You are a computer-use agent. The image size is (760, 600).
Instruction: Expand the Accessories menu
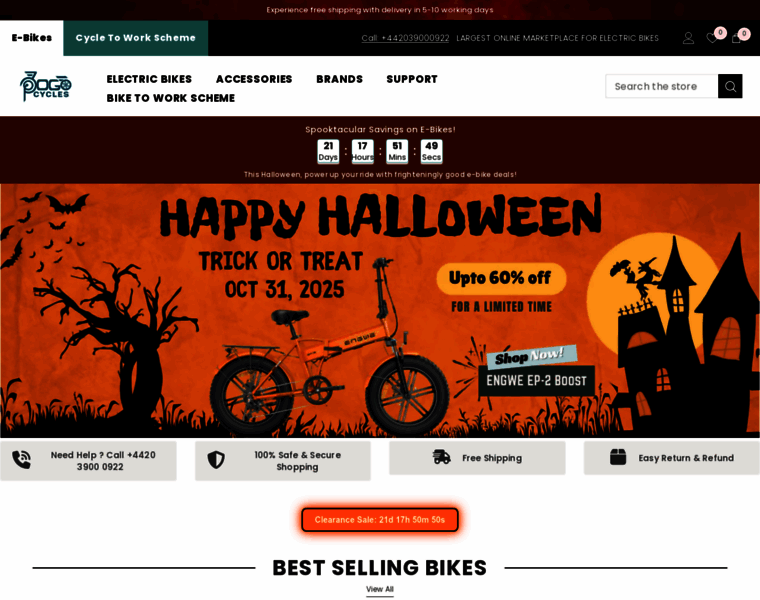click(x=254, y=79)
